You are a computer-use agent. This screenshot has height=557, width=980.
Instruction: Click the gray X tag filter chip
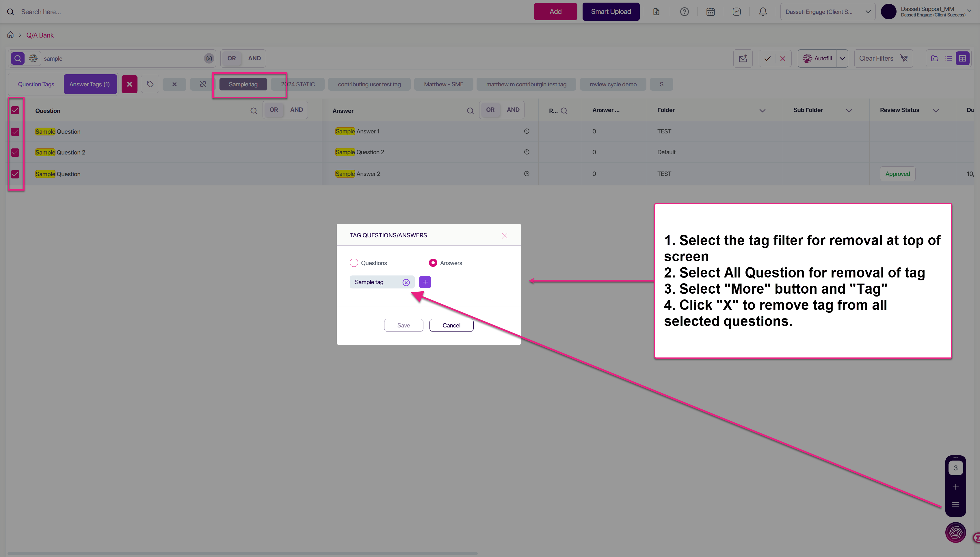coord(174,84)
